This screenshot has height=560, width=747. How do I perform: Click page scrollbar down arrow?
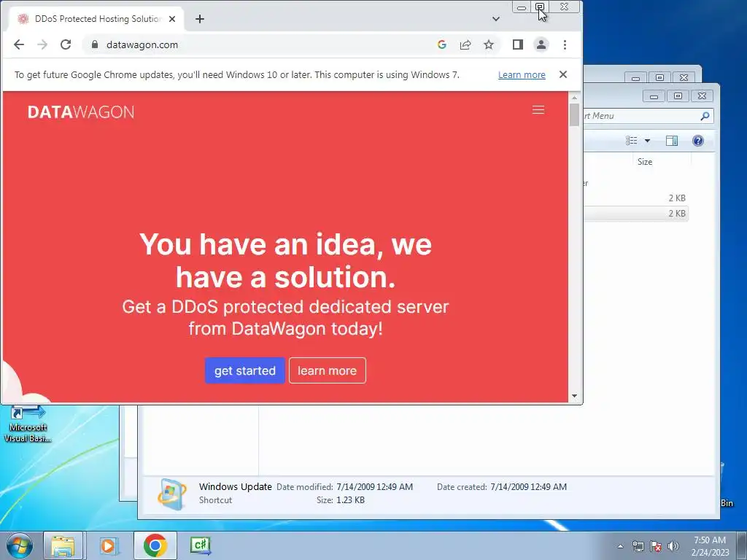(x=575, y=396)
